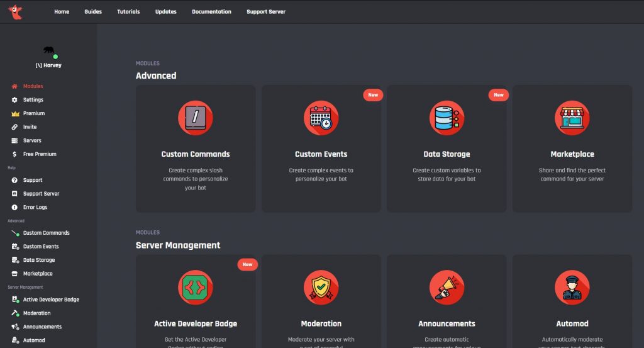Click 'Create complex events' description text

click(321, 174)
